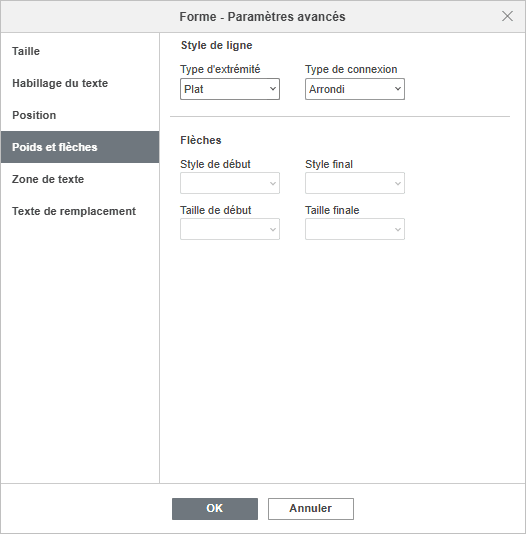Screen dimensions: 526x534
Task: Open the Type de connexion dropdown showing Arrondi
Action: pyautogui.click(x=355, y=89)
